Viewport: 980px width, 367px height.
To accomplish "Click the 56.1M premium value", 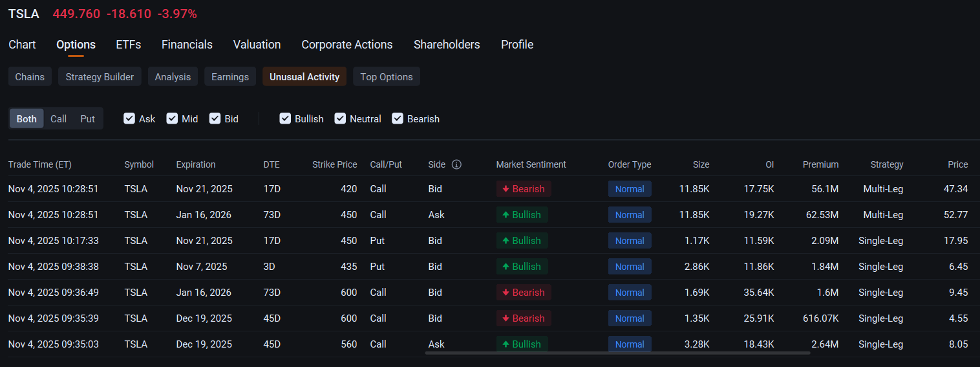I will tap(824, 189).
